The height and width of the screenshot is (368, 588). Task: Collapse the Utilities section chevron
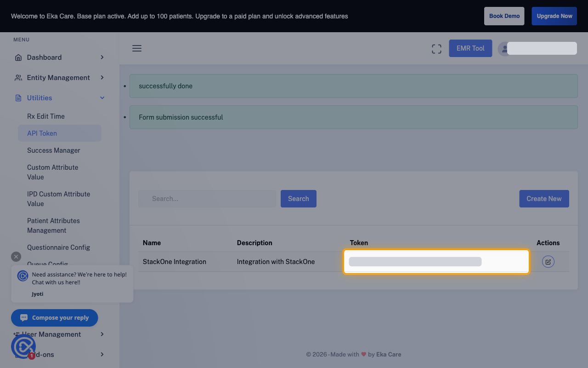[102, 98]
